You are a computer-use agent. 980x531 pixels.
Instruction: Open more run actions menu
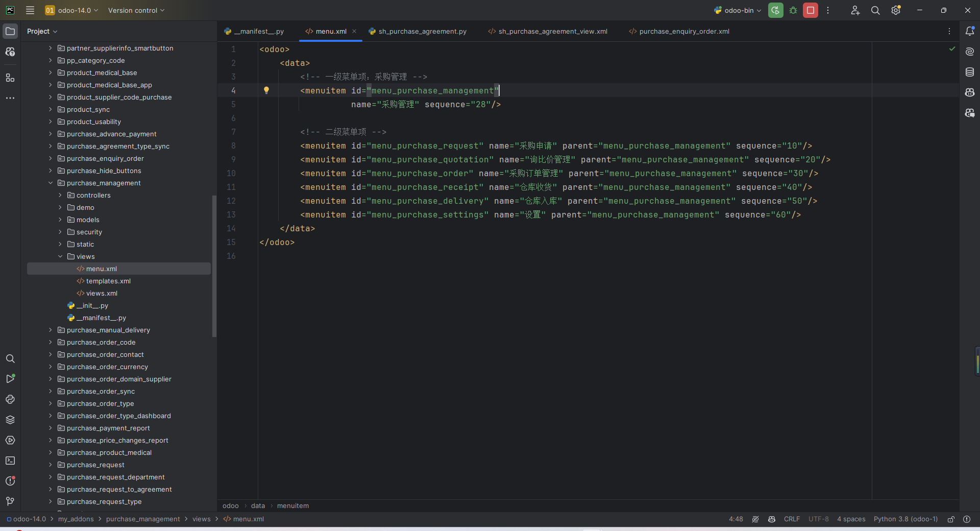coord(828,10)
